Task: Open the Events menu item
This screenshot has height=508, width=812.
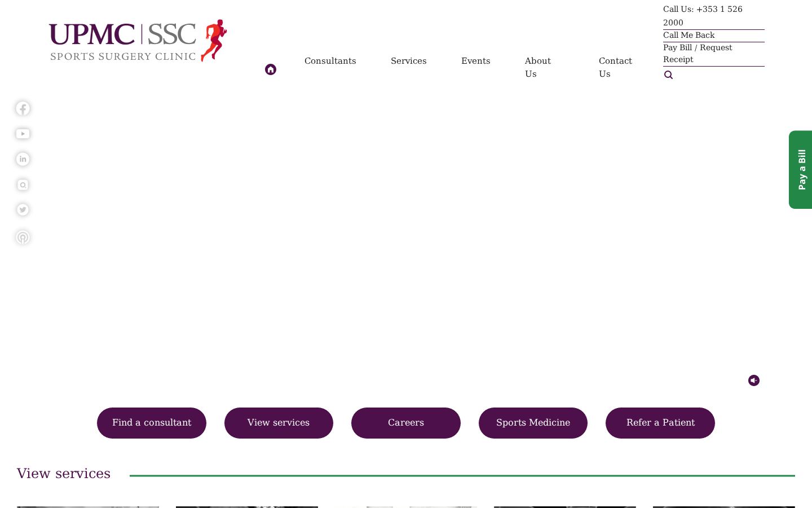Action: pos(476,61)
